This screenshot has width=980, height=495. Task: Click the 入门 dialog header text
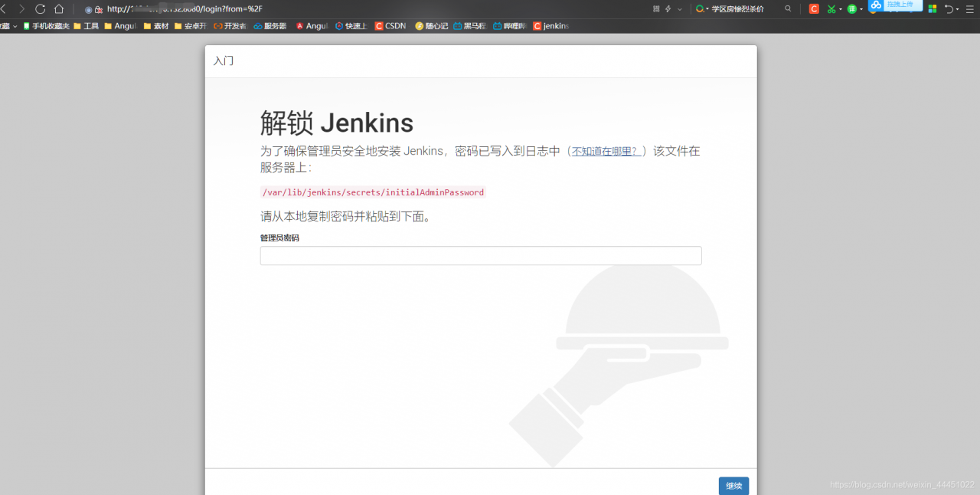click(224, 61)
